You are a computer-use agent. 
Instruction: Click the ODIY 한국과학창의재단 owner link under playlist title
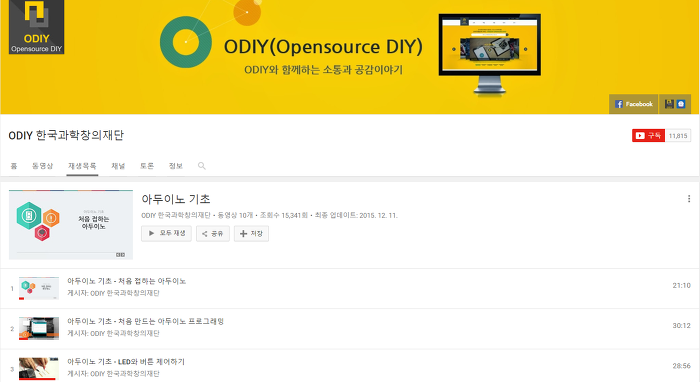coord(176,216)
